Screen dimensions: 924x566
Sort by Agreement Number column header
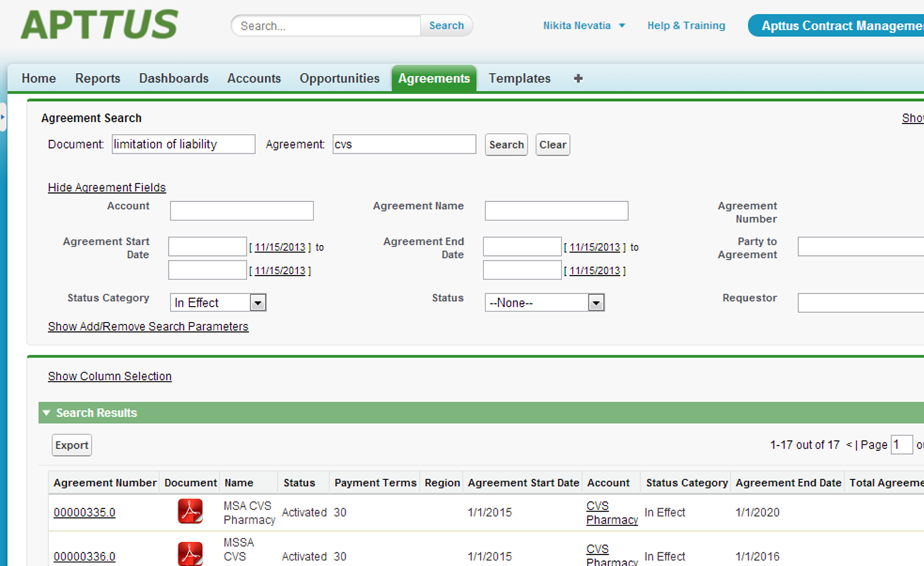pyautogui.click(x=105, y=483)
